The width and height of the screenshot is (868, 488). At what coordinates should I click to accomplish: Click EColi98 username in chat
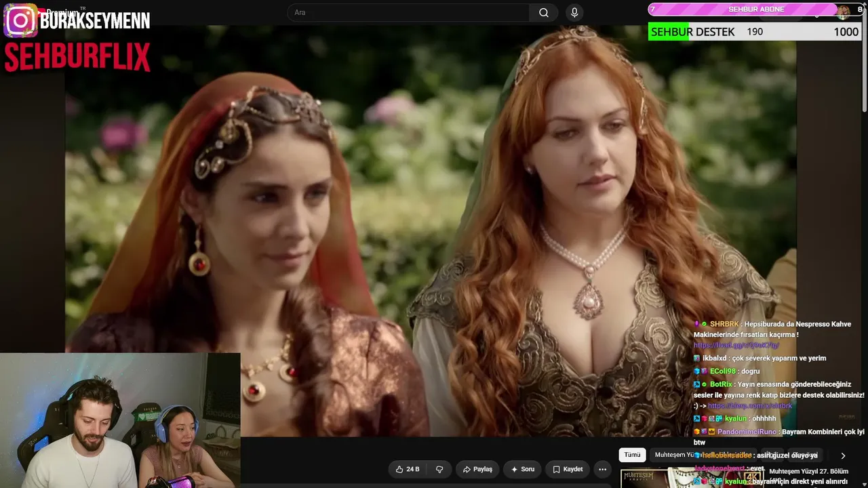[x=722, y=371]
